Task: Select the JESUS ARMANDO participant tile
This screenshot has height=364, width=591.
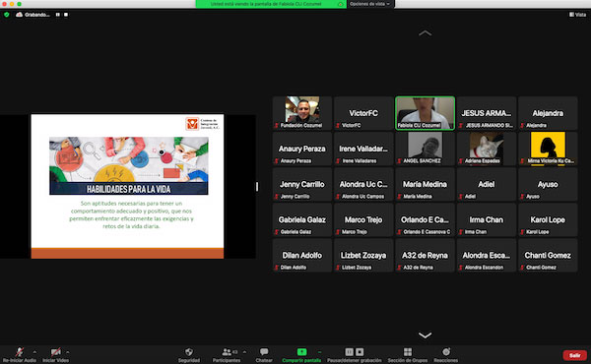Action: pos(487,113)
